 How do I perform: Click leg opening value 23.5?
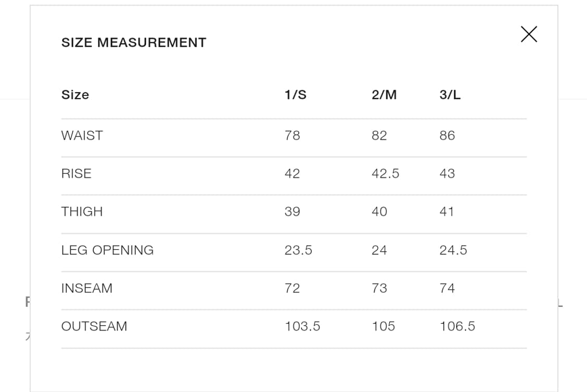pyautogui.click(x=298, y=250)
